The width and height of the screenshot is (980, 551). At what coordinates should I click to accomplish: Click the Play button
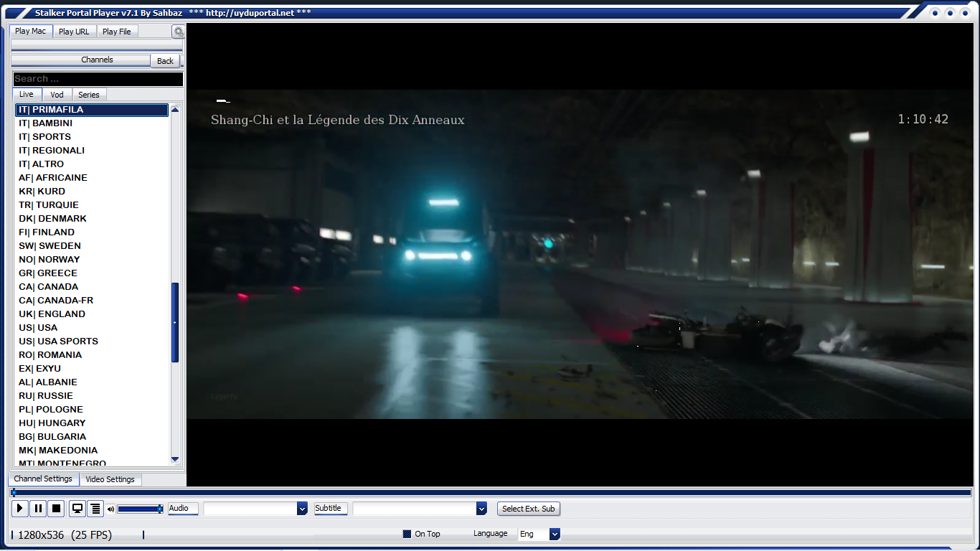coord(19,509)
